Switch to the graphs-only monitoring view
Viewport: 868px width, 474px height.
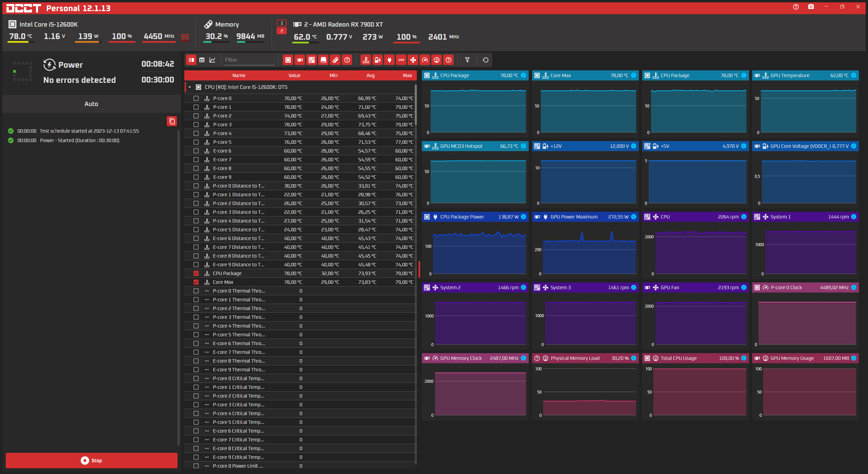(x=212, y=60)
